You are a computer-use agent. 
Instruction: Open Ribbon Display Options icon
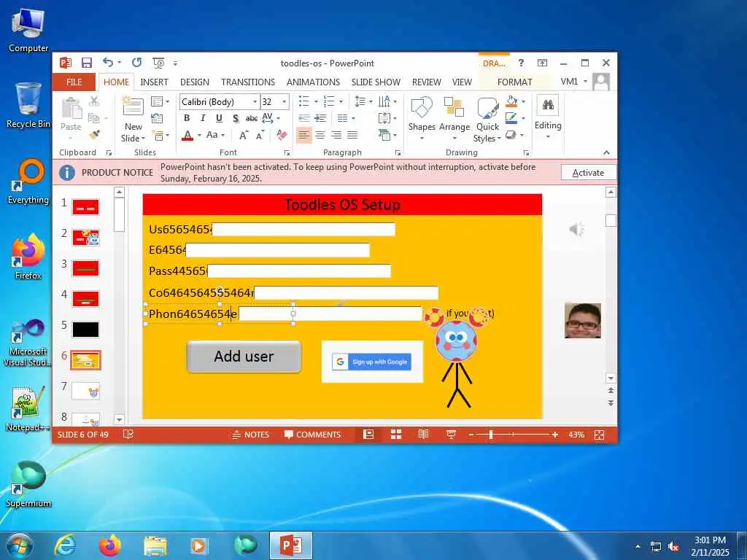542,63
